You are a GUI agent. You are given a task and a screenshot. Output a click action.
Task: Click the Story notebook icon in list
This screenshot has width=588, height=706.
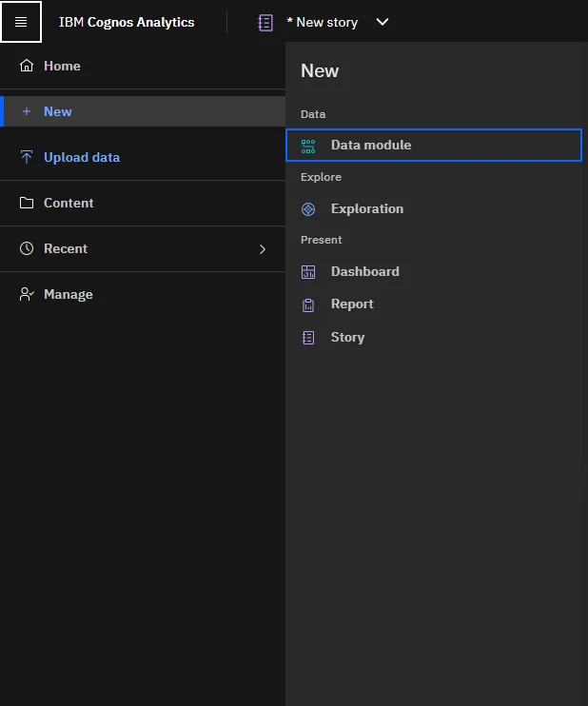click(x=308, y=338)
